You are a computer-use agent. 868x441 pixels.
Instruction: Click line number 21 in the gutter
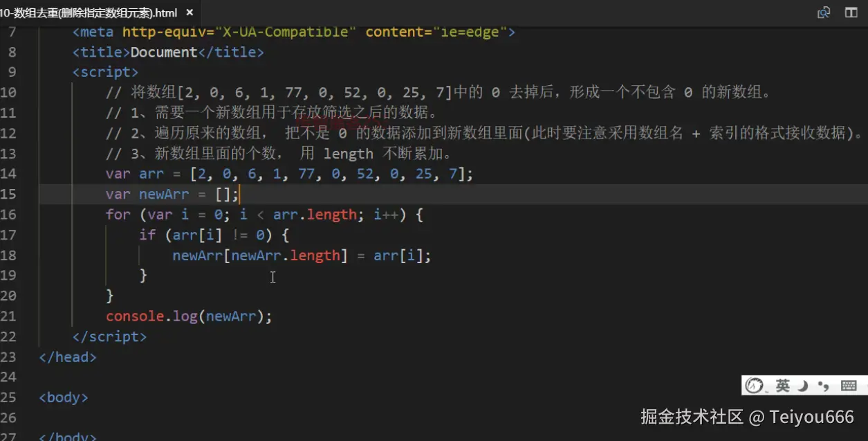8,316
